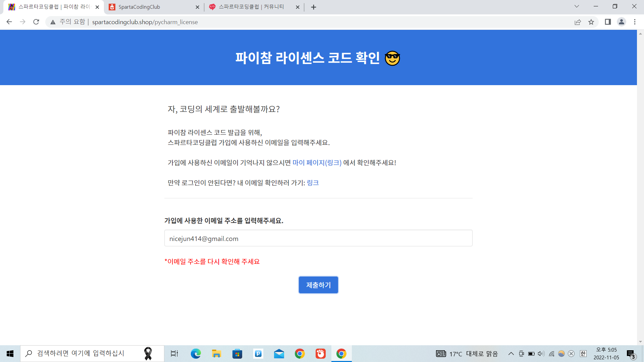This screenshot has height=362, width=644.
Task: Open the notification center icon
Action: pos(631,354)
